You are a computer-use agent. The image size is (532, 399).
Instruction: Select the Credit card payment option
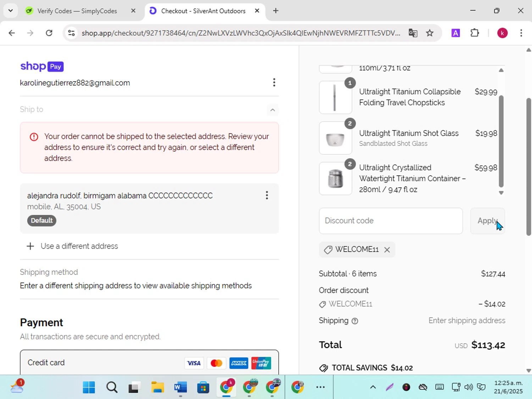coord(149,362)
